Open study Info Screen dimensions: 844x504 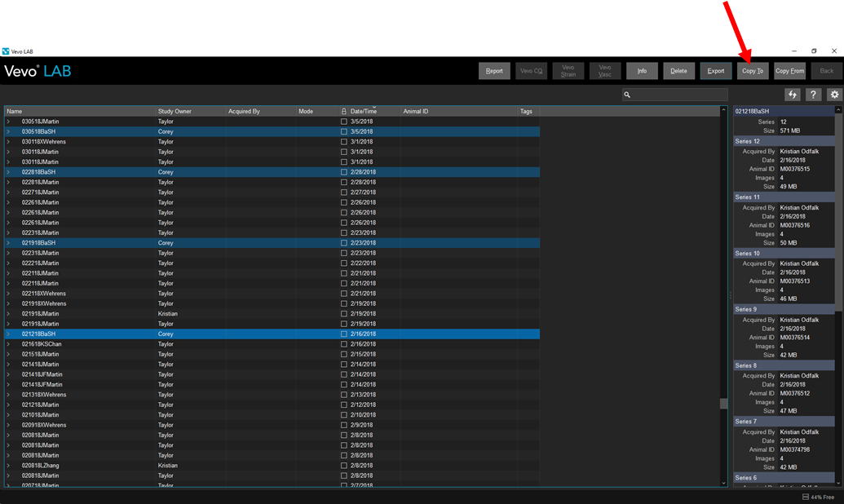(x=642, y=71)
